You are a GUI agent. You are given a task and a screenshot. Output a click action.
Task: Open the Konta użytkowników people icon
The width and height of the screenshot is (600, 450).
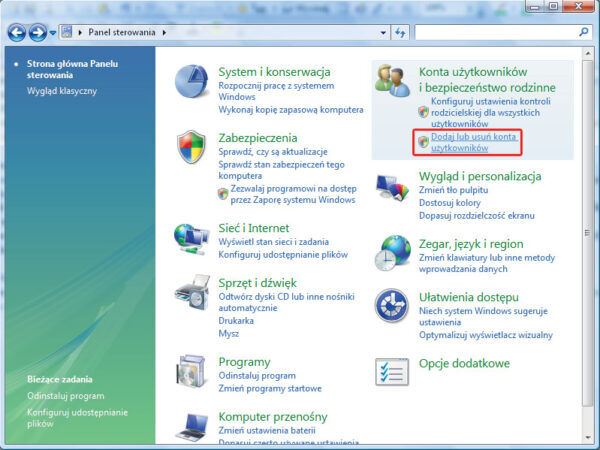click(x=389, y=84)
